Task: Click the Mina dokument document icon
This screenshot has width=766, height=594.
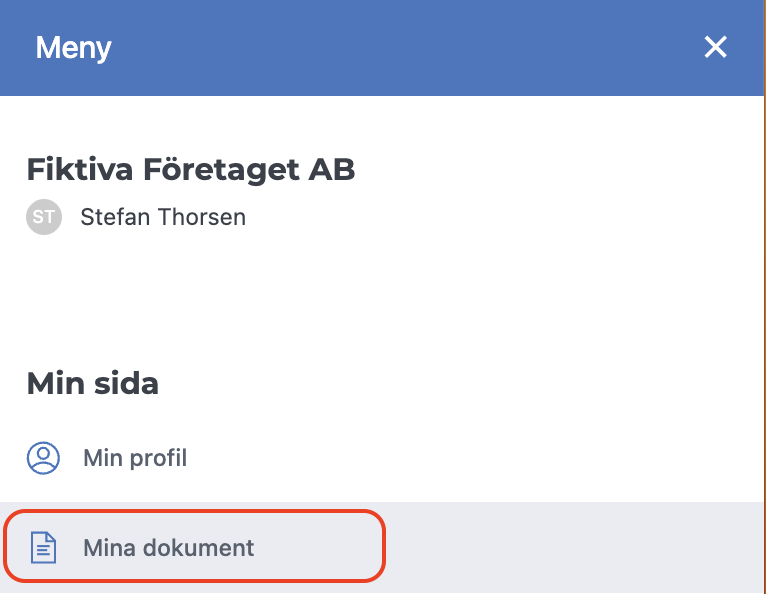Action: 43,548
